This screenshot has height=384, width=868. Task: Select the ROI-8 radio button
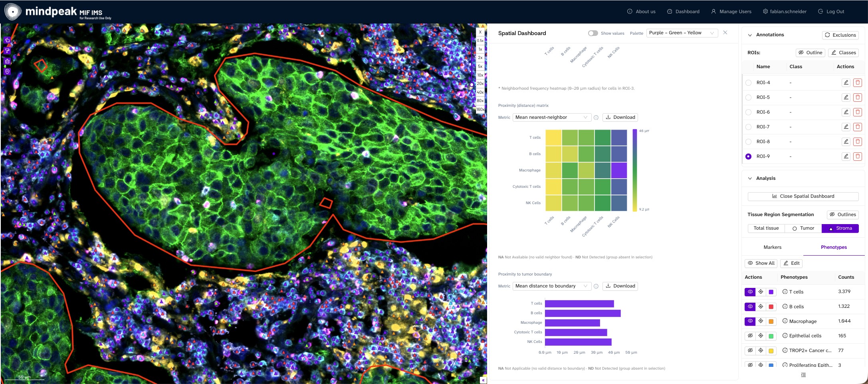[x=748, y=142]
